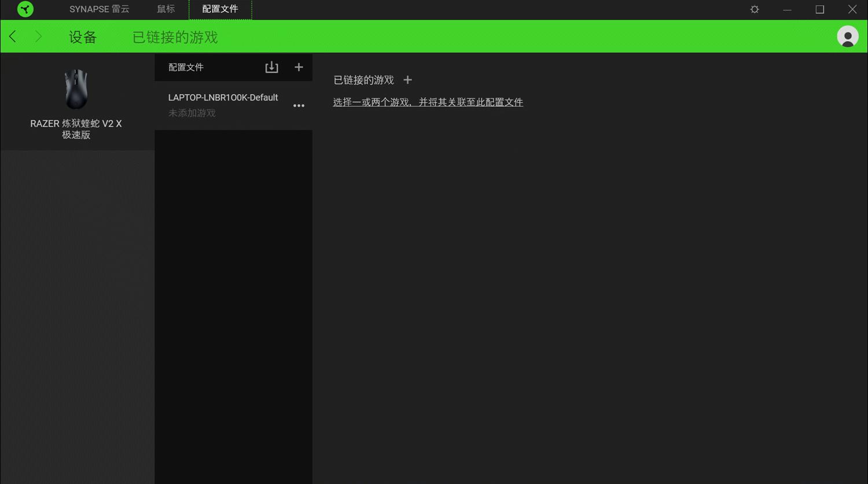Click the 配置文件 panel header
Screen dimensions: 868x484
pyautogui.click(x=186, y=66)
